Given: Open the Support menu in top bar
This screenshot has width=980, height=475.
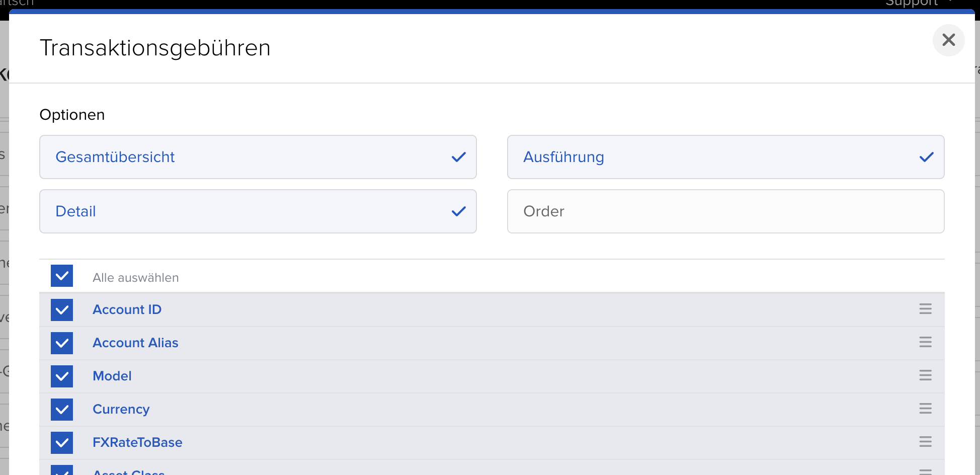Looking at the screenshot, I should pos(912,3).
